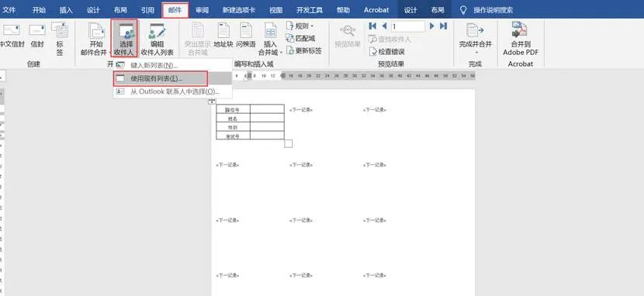Jump to the first record arrow
Image resolution: width=644 pixels, height=296 pixels.
372,26
